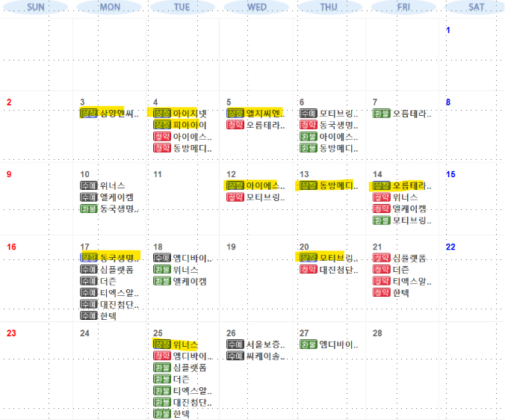Viewport: 505px width, 420px height.
Task: Select date number 11 on Tuesday
Action: coord(157,175)
